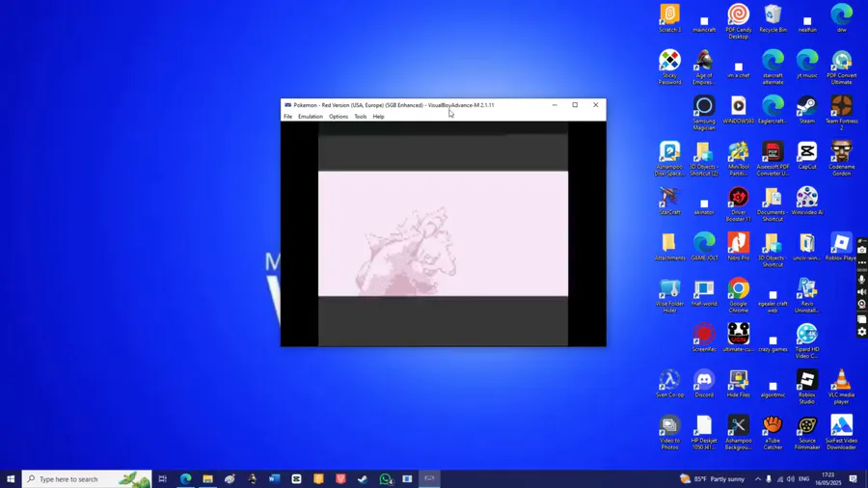Select the Discord desktop icon
The image size is (868, 488).
(x=704, y=384)
